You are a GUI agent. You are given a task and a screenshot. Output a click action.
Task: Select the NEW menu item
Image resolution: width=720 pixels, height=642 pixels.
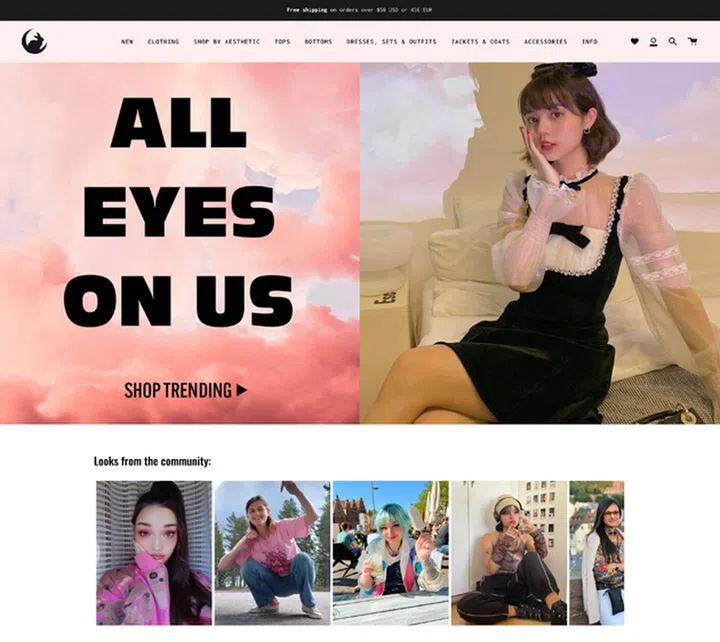[127, 42]
